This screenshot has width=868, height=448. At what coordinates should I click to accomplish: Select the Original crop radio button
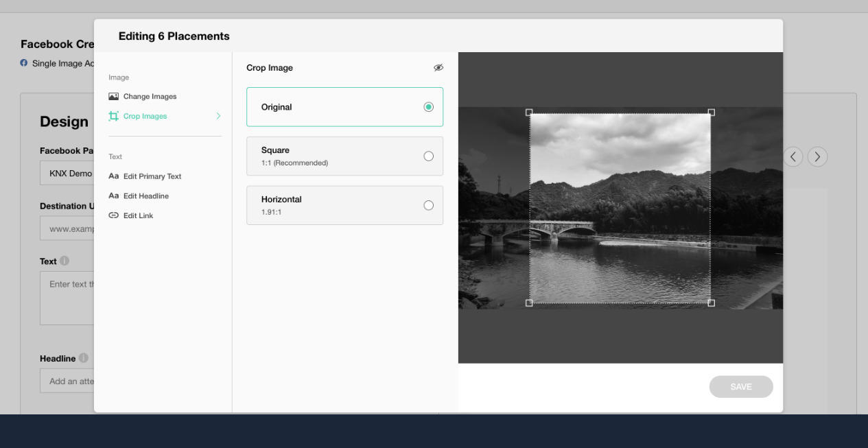tap(429, 107)
